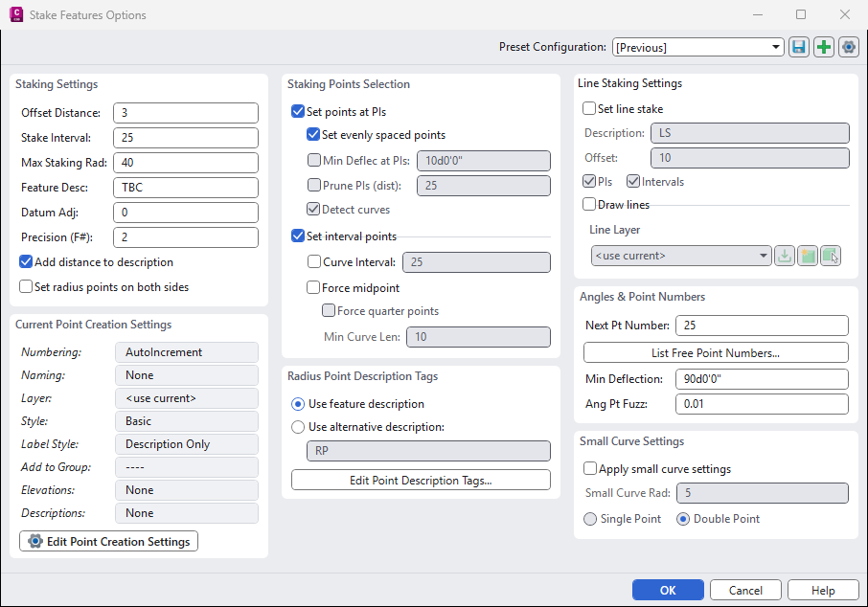868x607 pixels.
Task: Click the Style value Basic
Action: coord(187,421)
